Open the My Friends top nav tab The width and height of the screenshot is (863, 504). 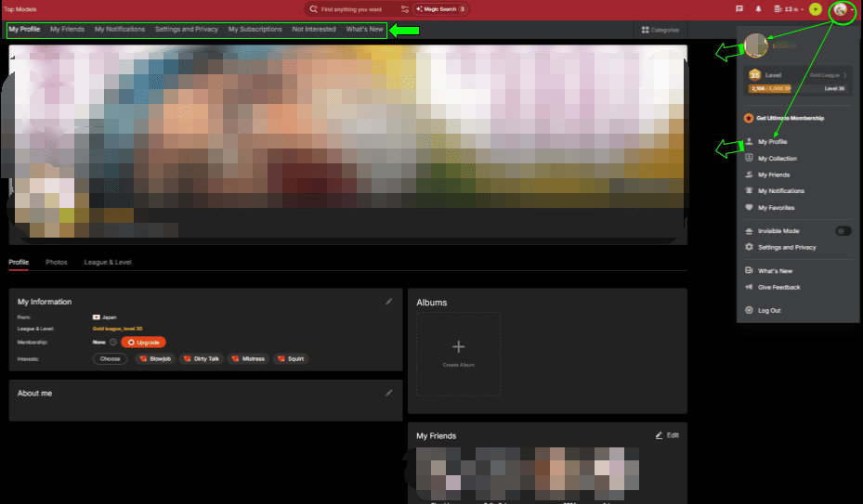coord(67,29)
